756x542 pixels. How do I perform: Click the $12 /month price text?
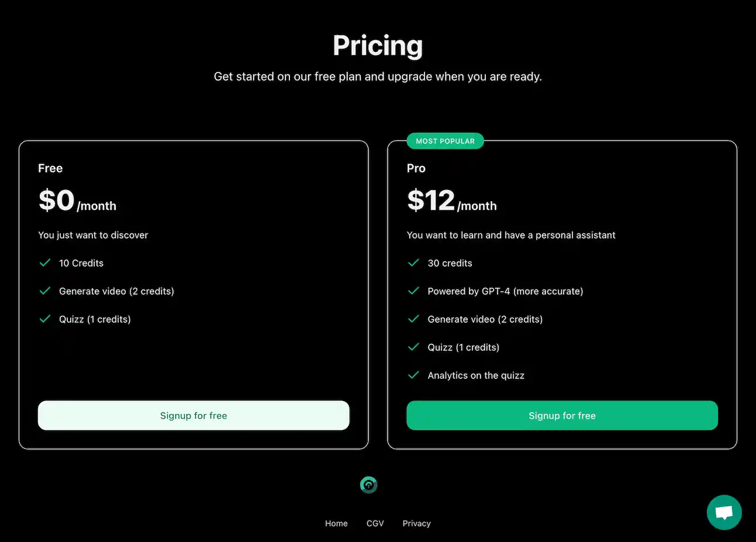coord(451,201)
